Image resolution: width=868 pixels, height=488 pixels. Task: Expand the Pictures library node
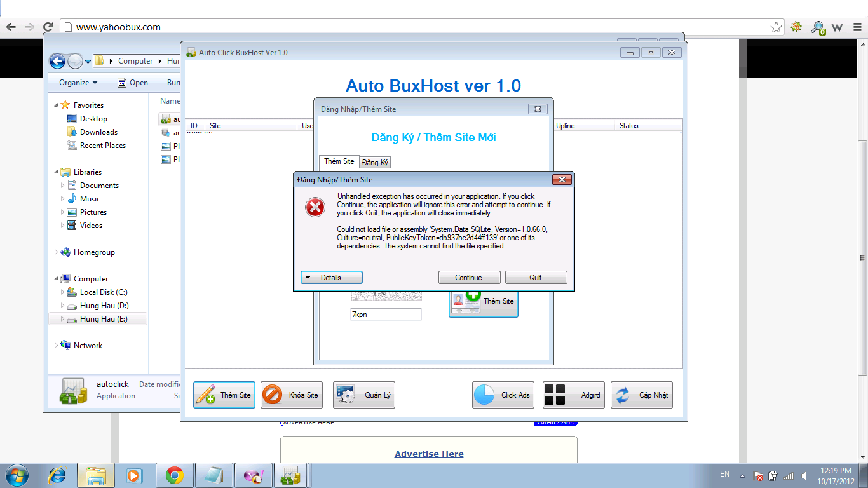[62, 212]
